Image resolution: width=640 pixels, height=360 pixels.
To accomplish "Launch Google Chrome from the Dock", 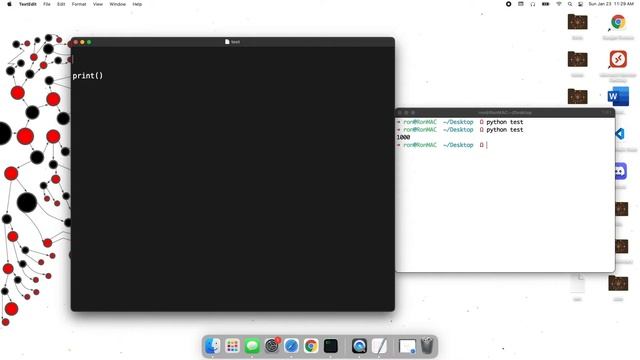I will (x=311, y=346).
